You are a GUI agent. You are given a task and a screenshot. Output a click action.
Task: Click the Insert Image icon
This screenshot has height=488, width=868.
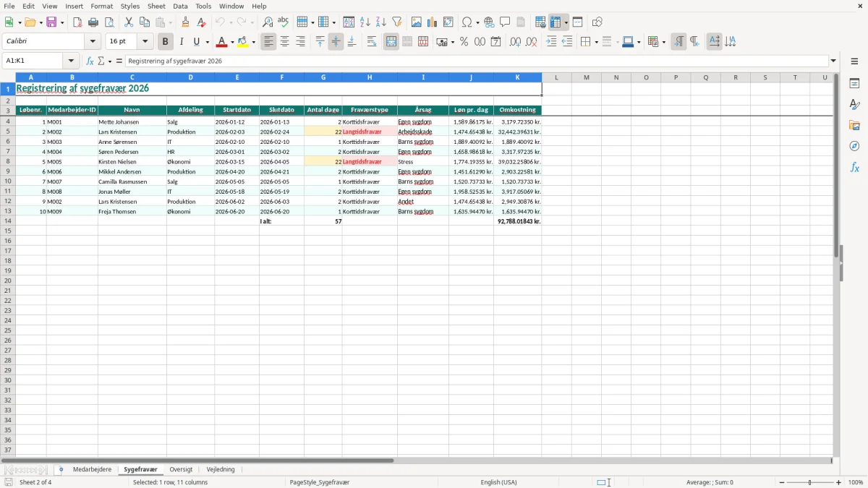[417, 22]
